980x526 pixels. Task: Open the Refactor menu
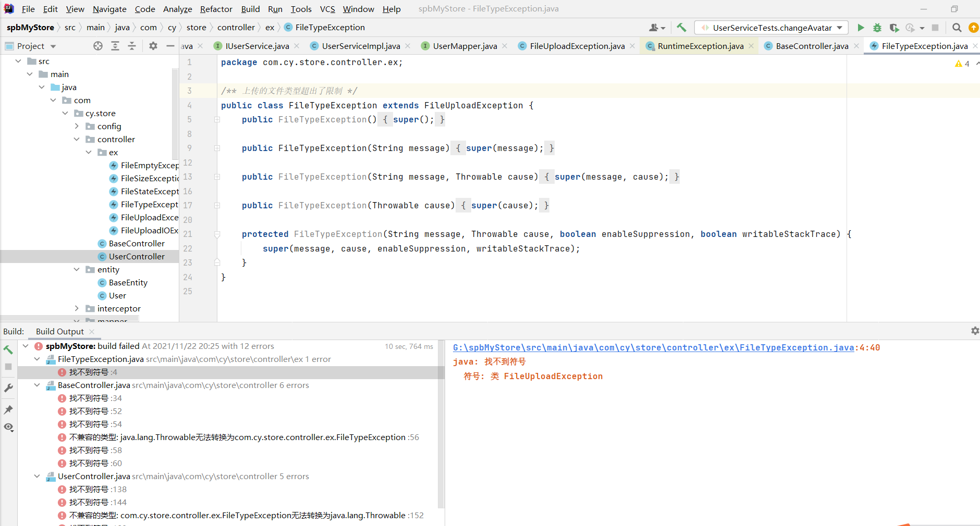tap(216, 9)
